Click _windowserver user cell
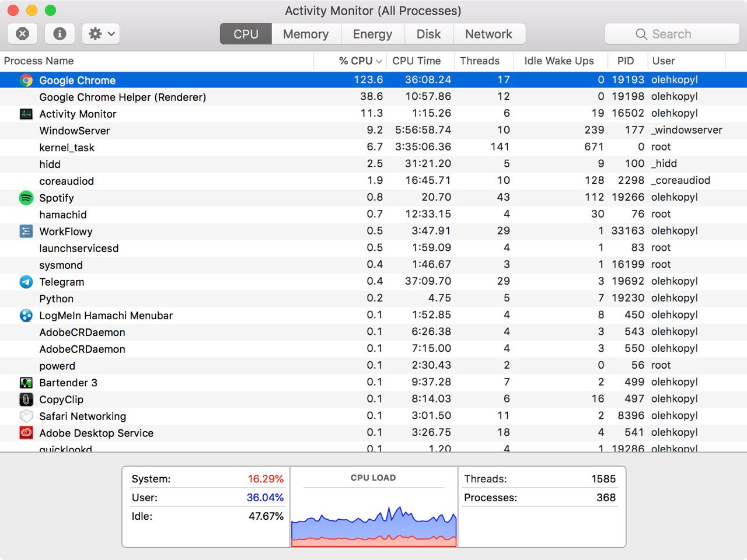The width and height of the screenshot is (747, 560). tap(686, 130)
